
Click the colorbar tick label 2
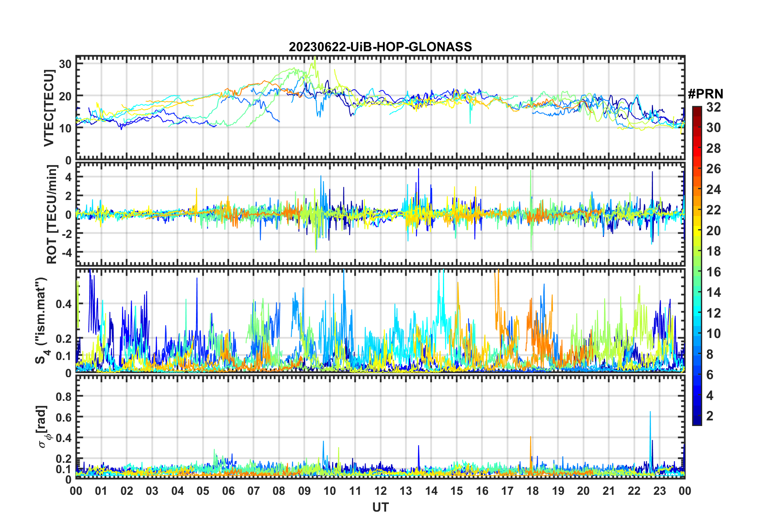click(x=710, y=416)
